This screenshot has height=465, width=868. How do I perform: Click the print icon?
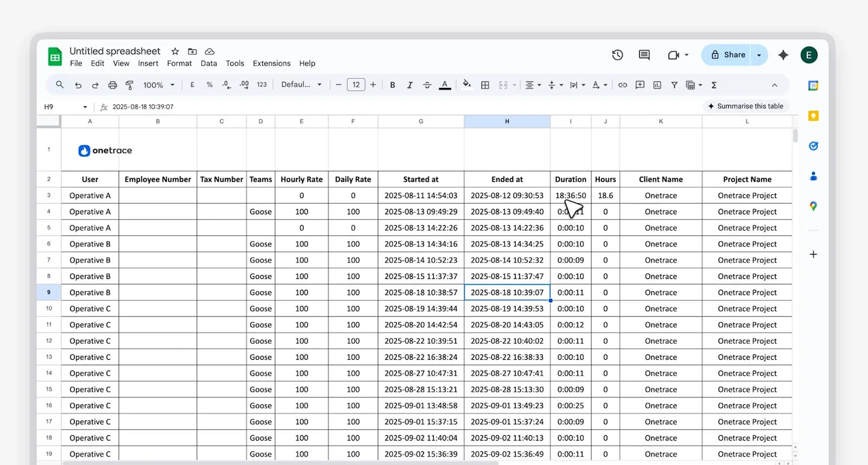(112, 85)
